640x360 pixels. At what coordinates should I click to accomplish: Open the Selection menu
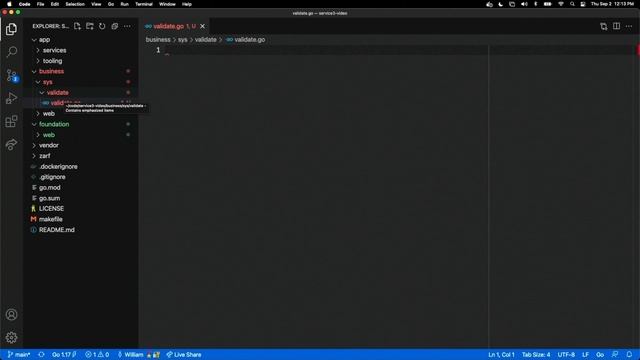(x=75, y=4)
